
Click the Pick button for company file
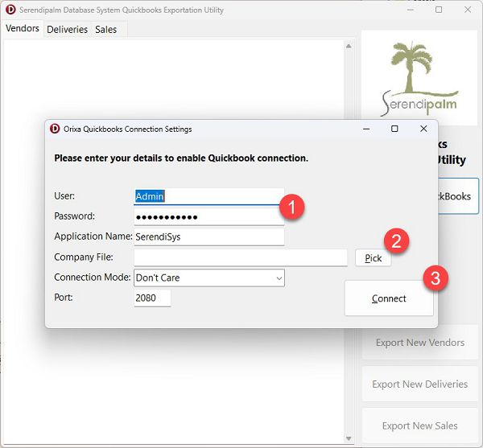[x=373, y=258]
